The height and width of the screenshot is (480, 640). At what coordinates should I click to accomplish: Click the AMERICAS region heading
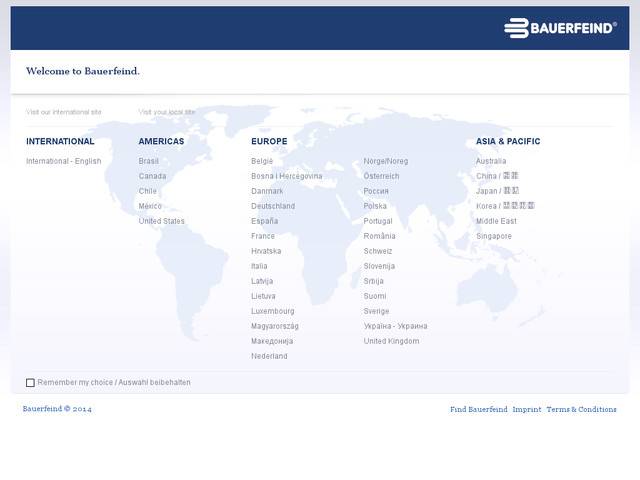pyautogui.click(x=161, y=141)
